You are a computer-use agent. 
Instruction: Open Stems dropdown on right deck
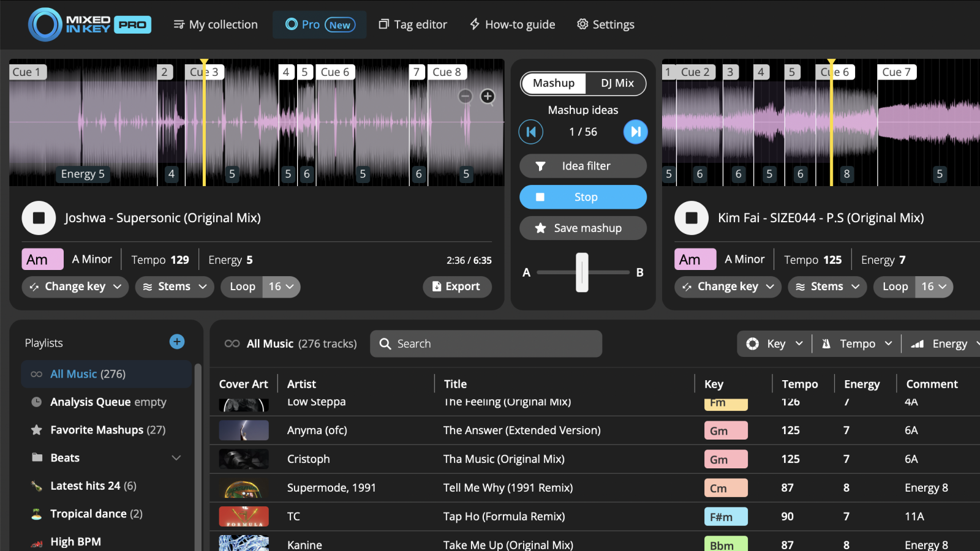click(827, 287)
